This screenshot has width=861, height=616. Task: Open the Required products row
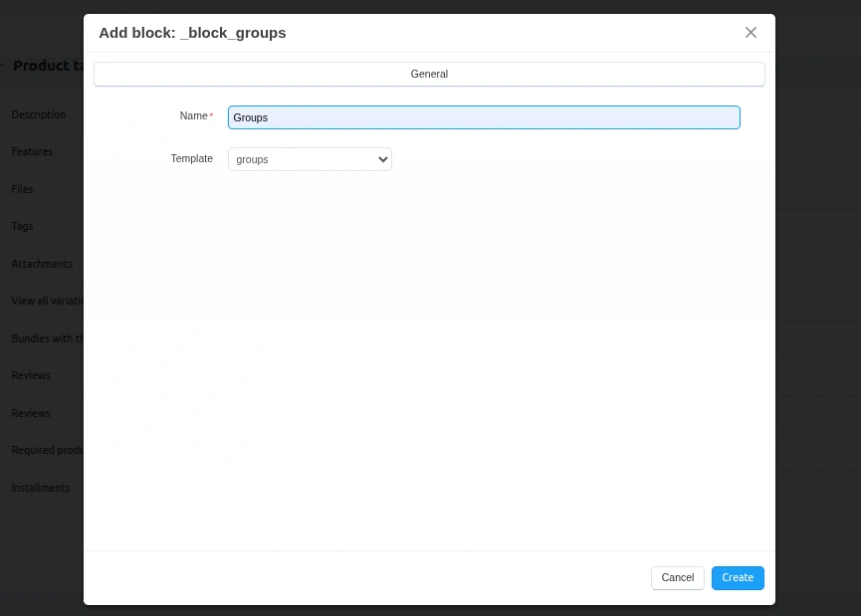click(x=47, y=451)
